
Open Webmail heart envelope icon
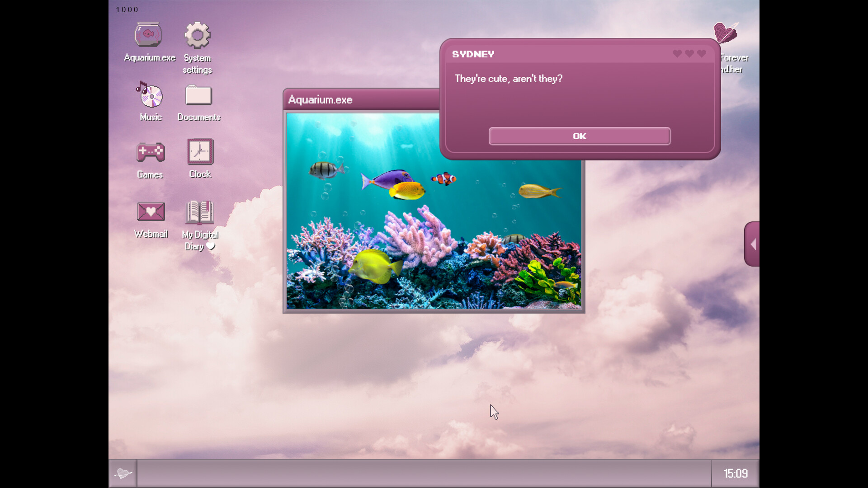151,211
